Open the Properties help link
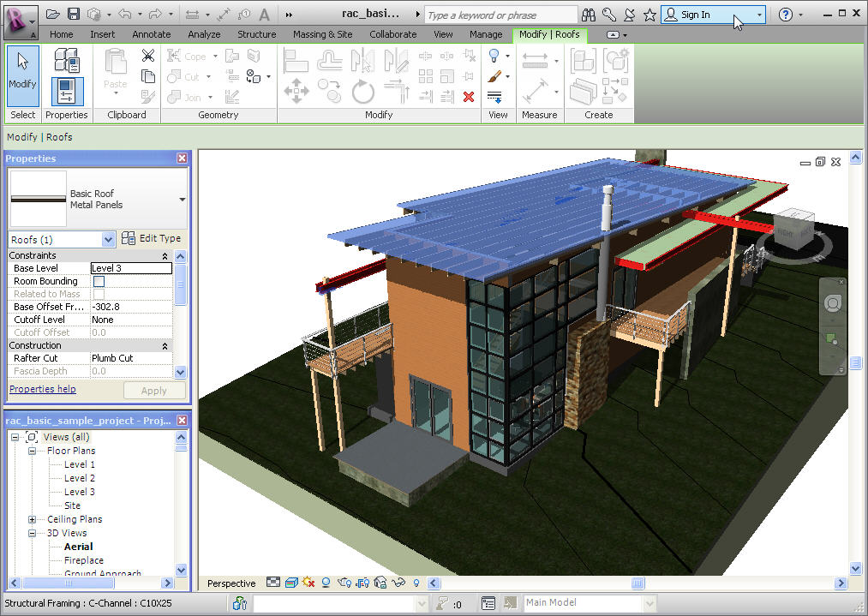Viewport: 868px width, 616px height. coord(42,389)
